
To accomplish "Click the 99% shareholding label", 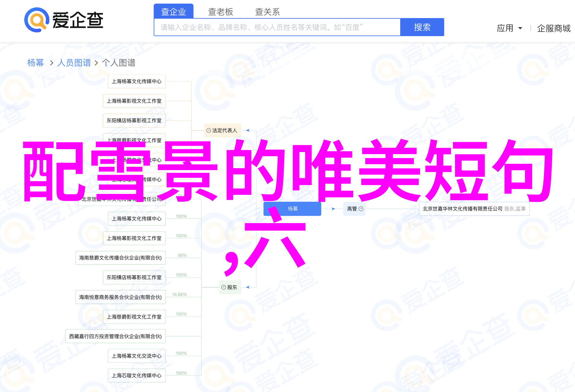I will coord(182,255).
